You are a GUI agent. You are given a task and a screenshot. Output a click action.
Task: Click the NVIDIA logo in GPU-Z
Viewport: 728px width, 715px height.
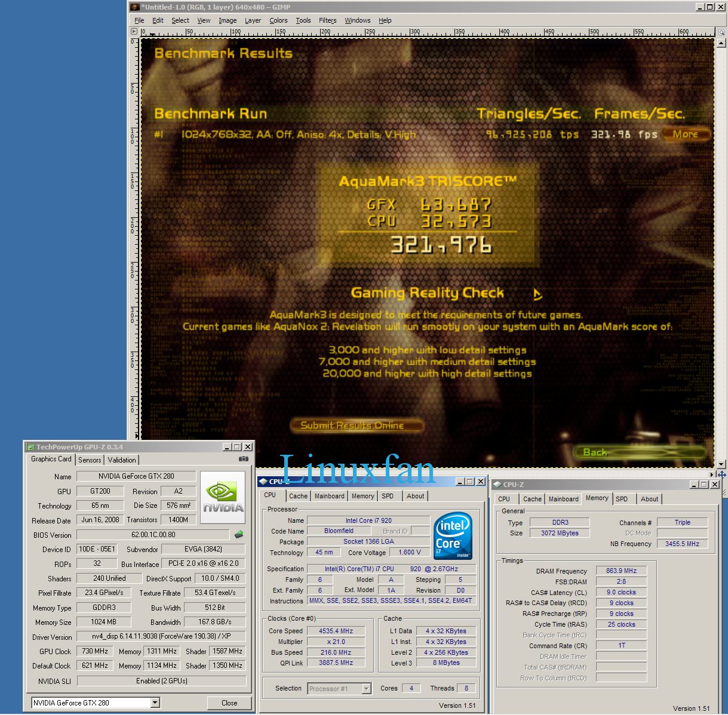coord(223,497)
